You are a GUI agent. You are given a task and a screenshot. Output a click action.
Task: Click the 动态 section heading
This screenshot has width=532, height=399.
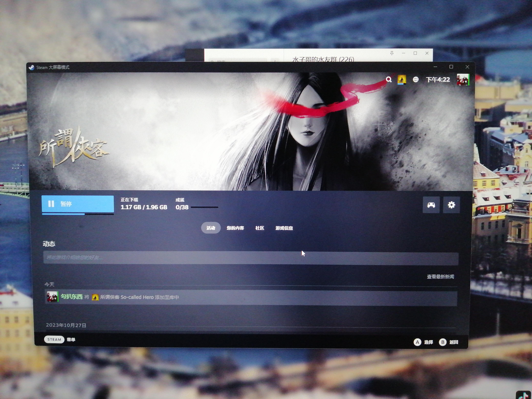49,244
